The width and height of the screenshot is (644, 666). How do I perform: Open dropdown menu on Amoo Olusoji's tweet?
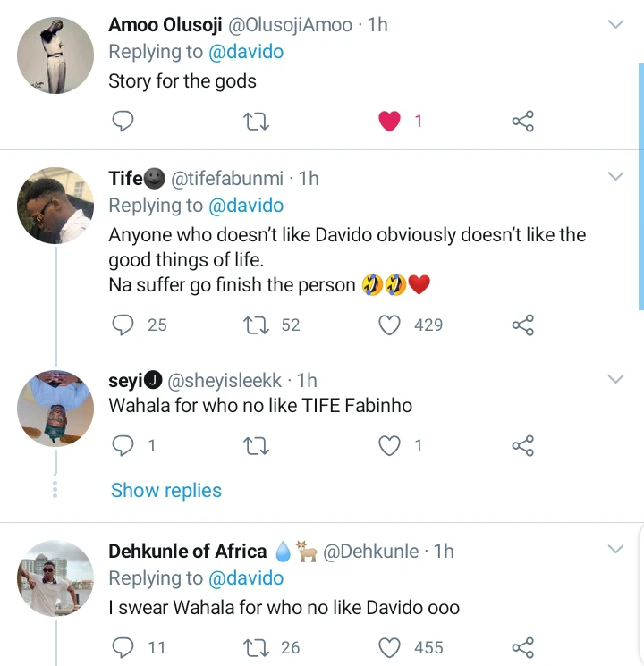[x=615, y=25]
